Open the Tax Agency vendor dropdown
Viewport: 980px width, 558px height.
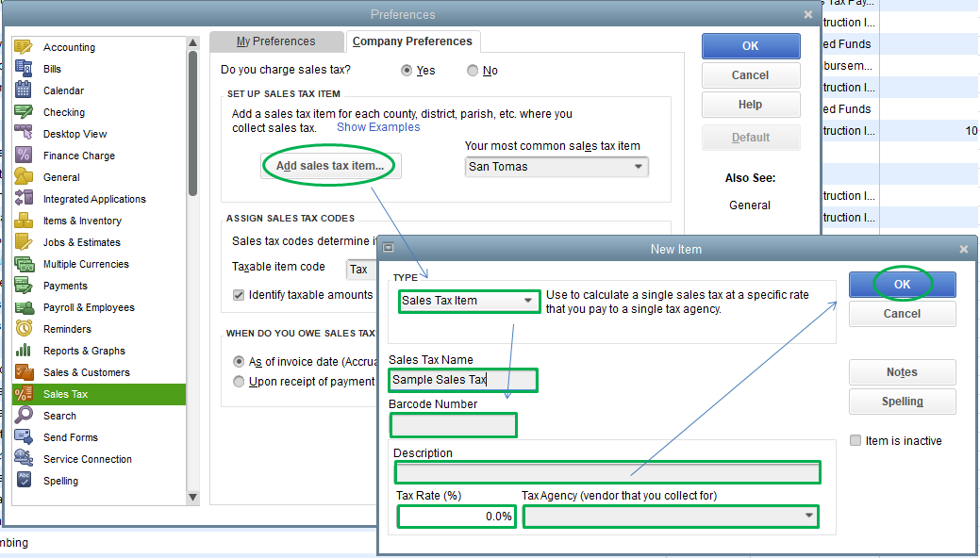[x=808, y=517]
